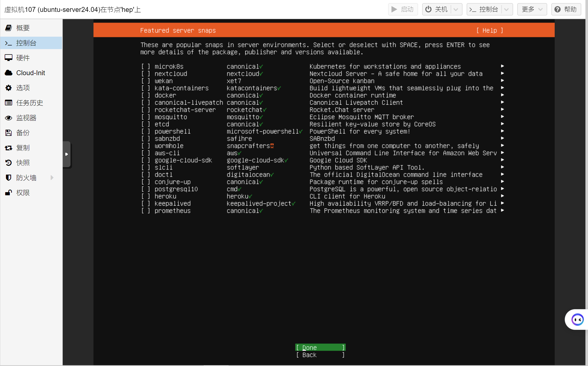Click the green Done button
Viewport: 588px width, 366px height.
(320, 347)
